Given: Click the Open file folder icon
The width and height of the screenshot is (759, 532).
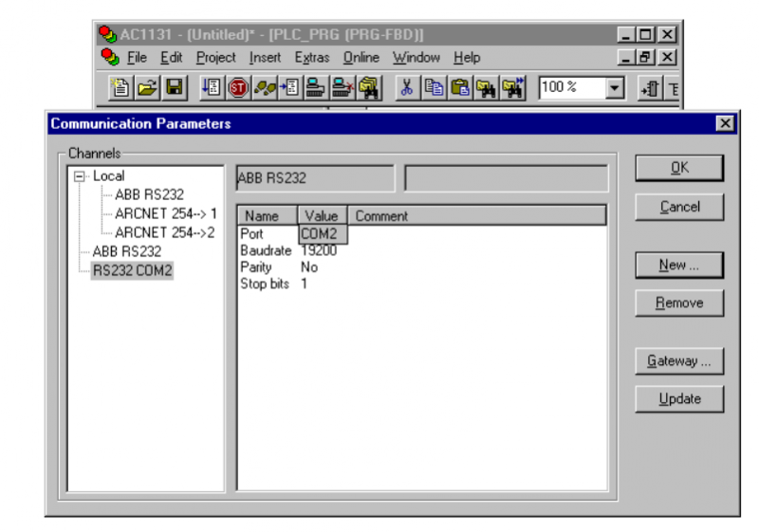Looking at the screenshot, I should pyautogui.click(x=147, y=88).
